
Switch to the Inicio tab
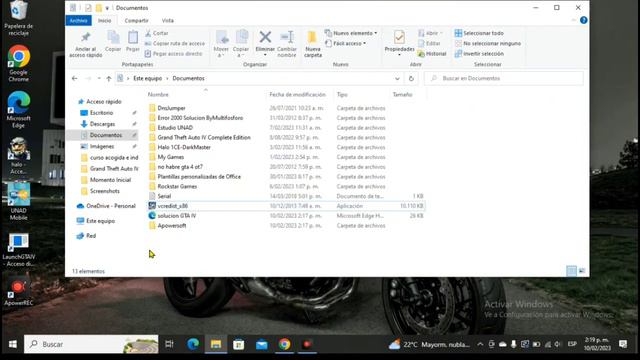104,20
